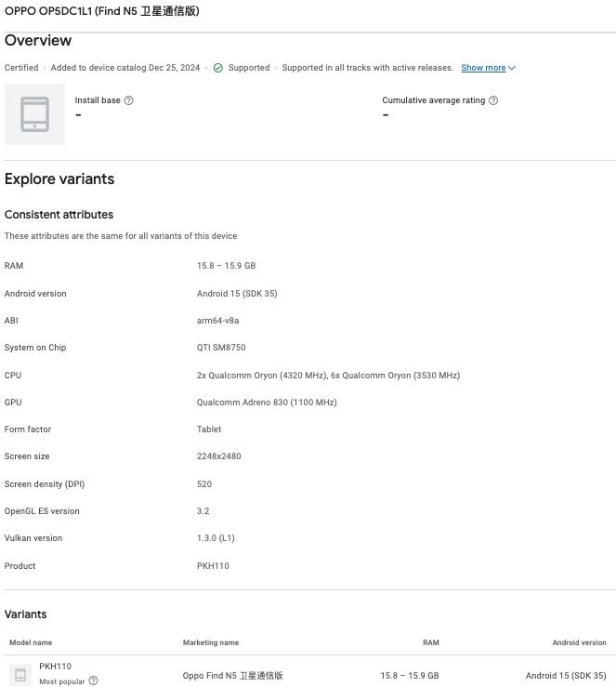This screenshot has width=616, height=687.
Task: Select the Android 15 (SDK 35) variant cell
Action: (565, 676)
